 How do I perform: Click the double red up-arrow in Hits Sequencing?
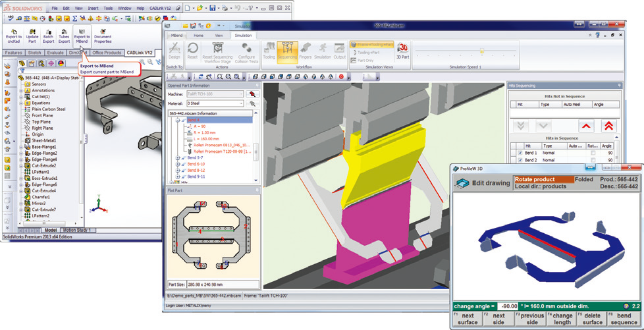(x=608, y=126)
